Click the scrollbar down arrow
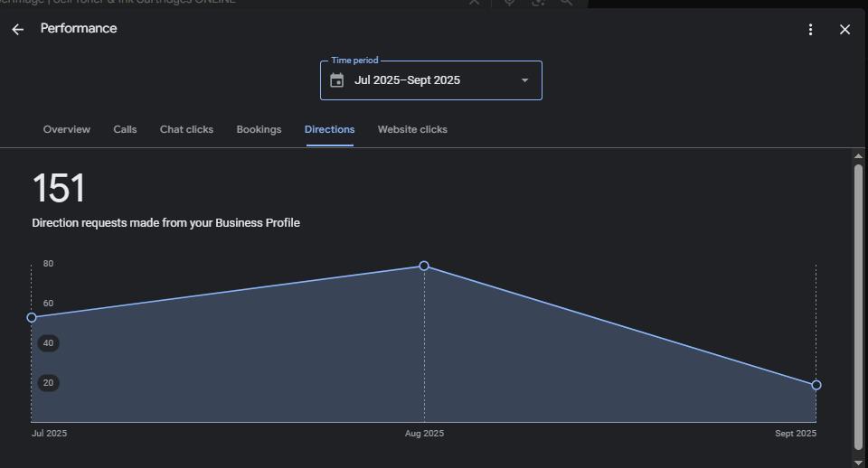This screenshot has height=468, width=868. tap(858, 460)
